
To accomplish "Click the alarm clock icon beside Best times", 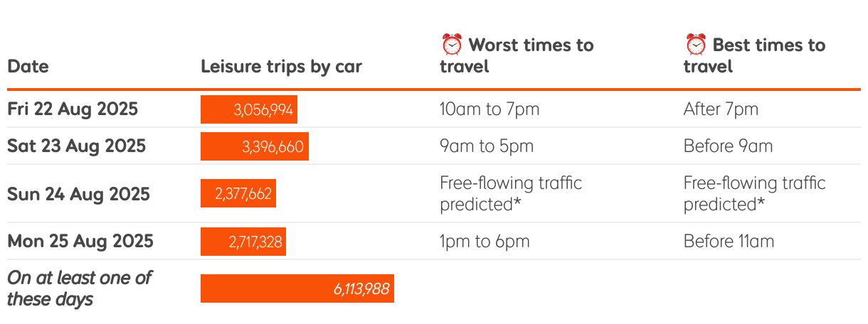I will click(695, 45).
